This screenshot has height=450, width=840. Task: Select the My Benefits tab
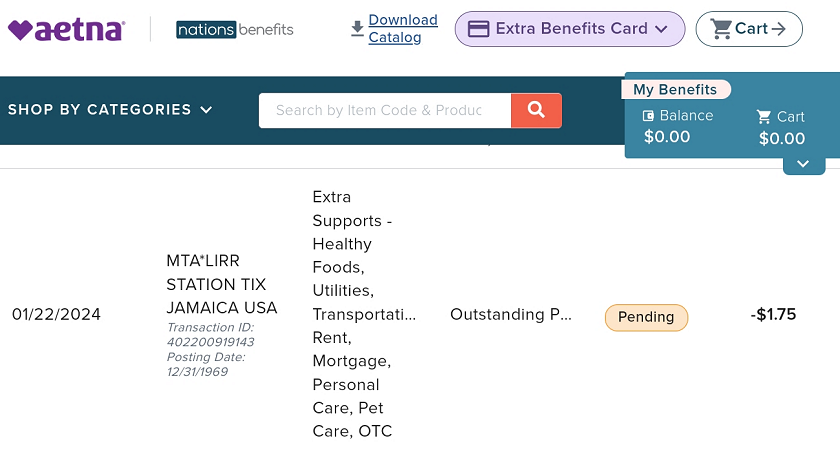coord(675,89)
